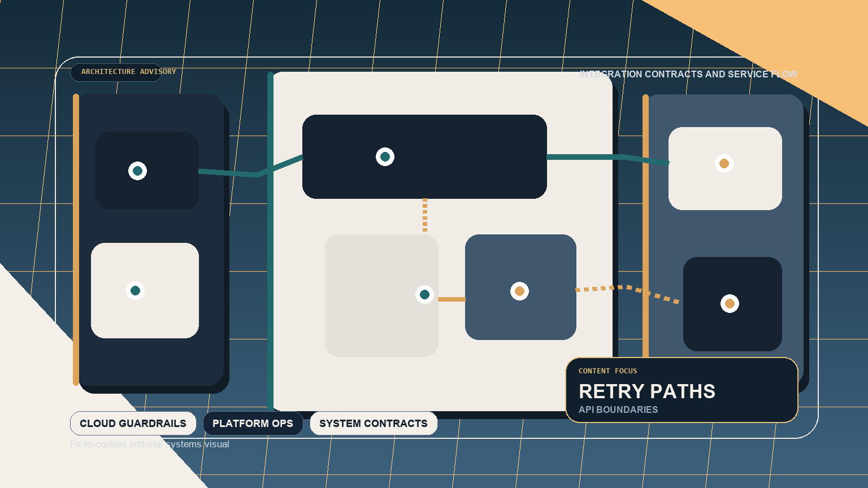Collapse the CONTENT FOCUS panel
The image size is (868, 488).
(x=682, y=390)
